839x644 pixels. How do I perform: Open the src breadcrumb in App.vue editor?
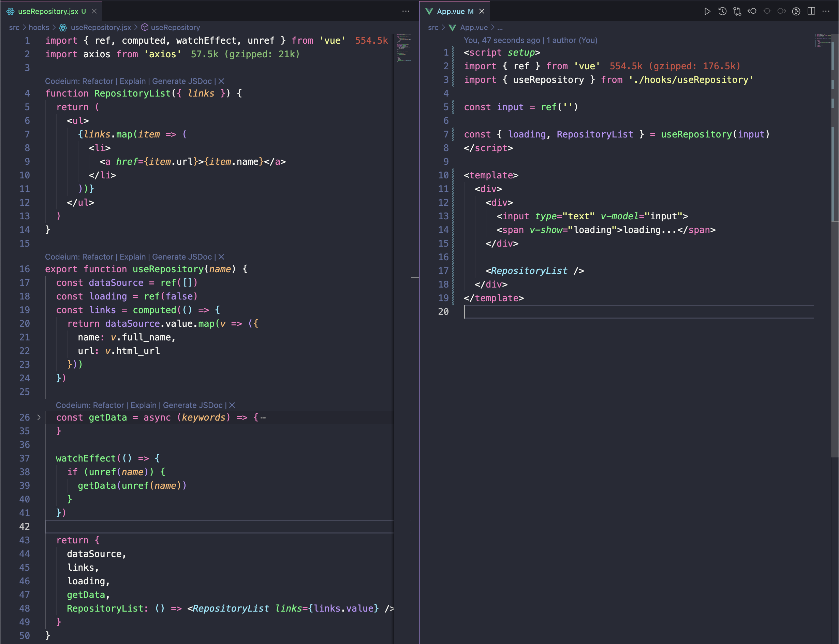click(433, 28)
